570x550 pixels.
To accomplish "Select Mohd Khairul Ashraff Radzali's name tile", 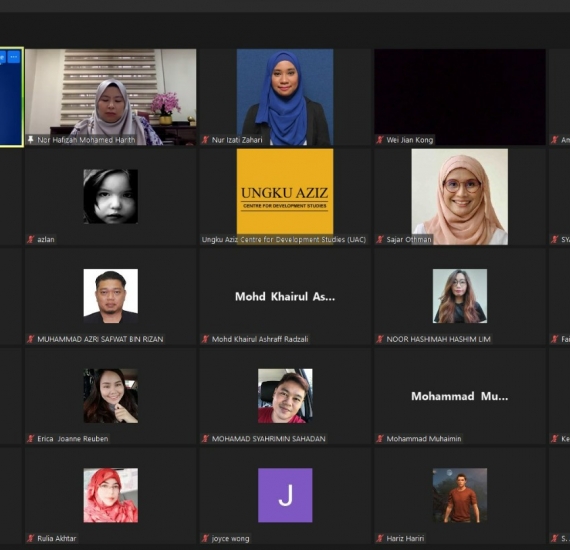I will tap(285, 296).
